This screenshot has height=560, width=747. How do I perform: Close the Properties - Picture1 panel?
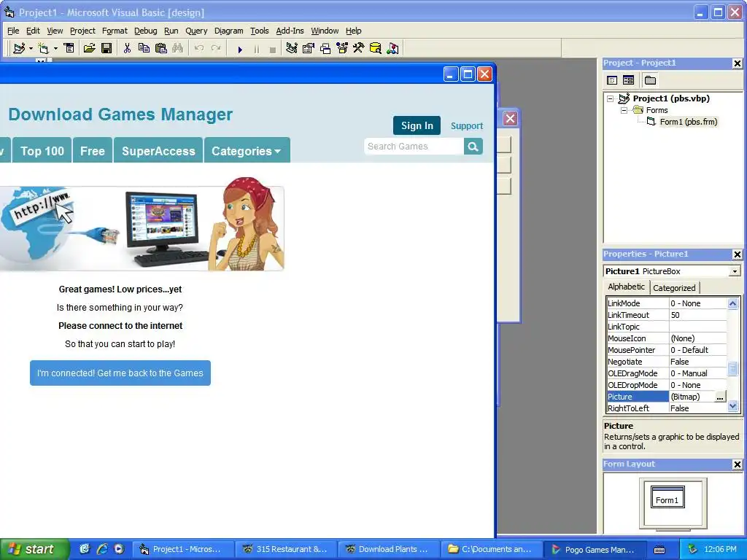(737, 254)
